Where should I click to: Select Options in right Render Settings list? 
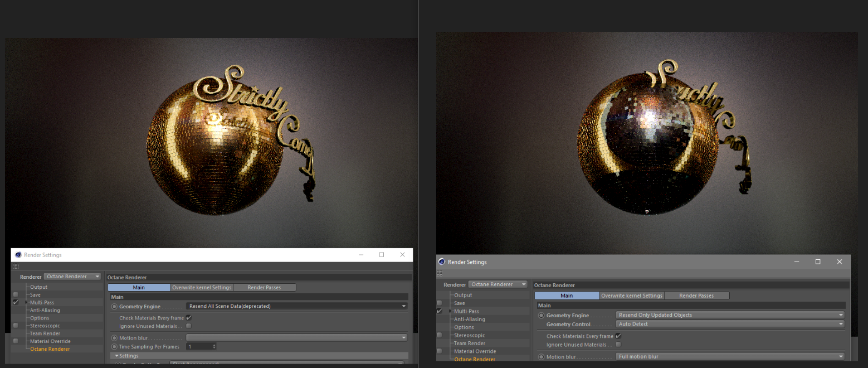point(464,327)
